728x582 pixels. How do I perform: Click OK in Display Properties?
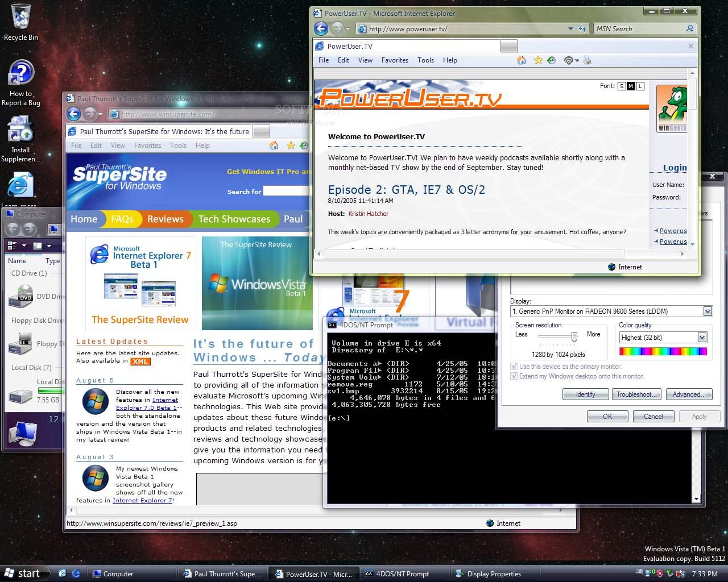[x=607, y=416]
